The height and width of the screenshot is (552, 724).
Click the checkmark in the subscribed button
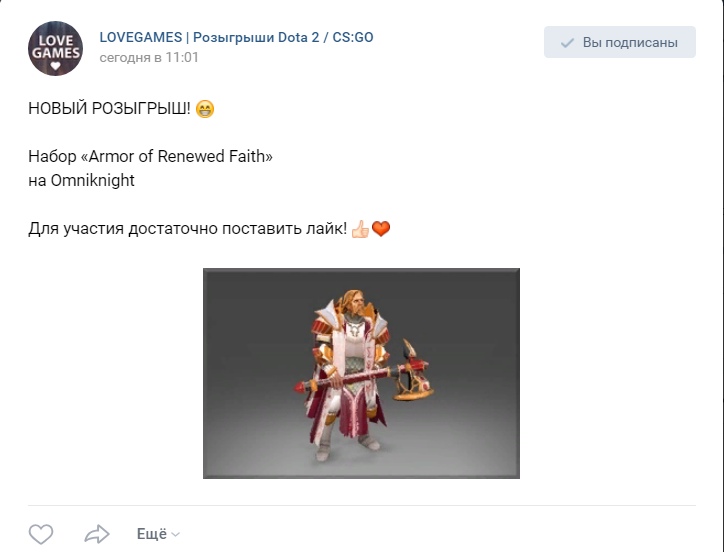(x=567, y=43)
